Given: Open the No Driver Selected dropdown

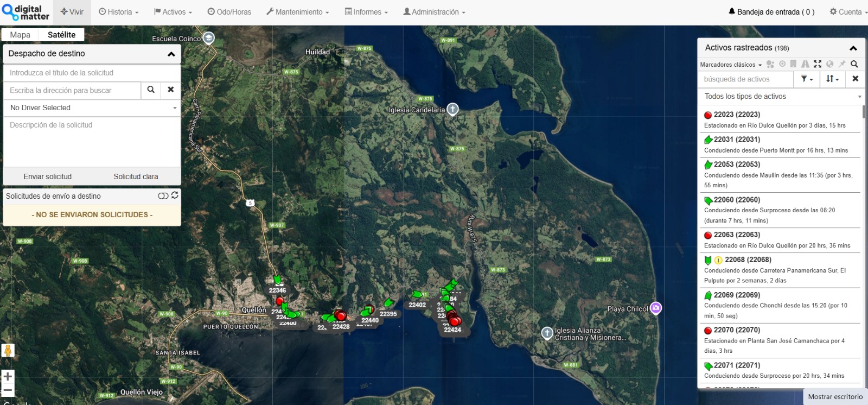Looking at the screenshot, I should (92, 107).
